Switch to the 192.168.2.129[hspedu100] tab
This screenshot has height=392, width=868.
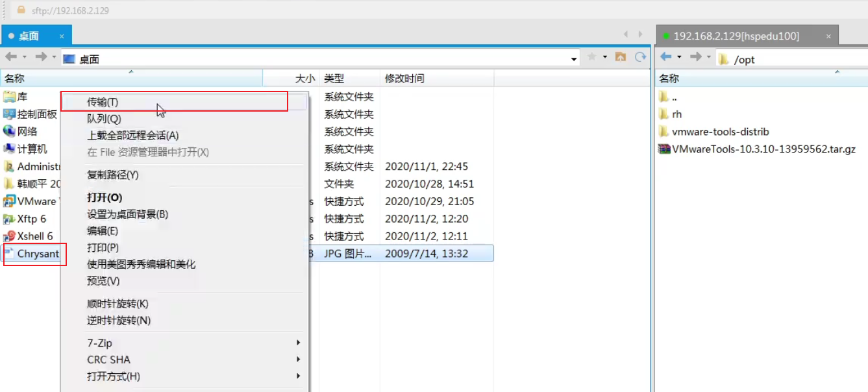tap(748, 36)
